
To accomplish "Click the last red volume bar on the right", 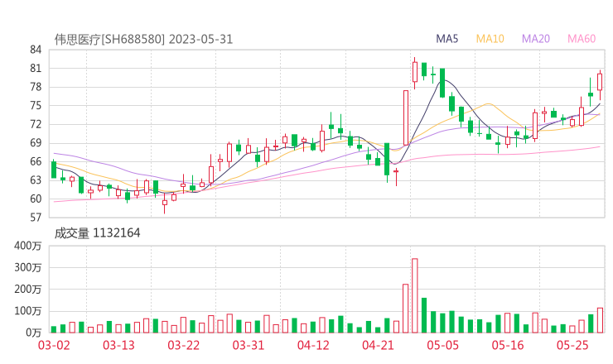I will [x=600, y=320].
